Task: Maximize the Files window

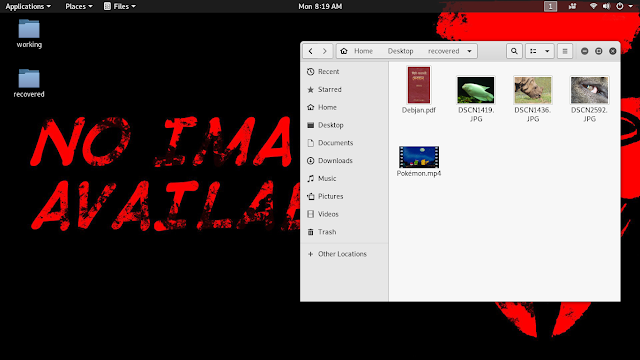Action: pyautogui.click(x=599, y=51)
